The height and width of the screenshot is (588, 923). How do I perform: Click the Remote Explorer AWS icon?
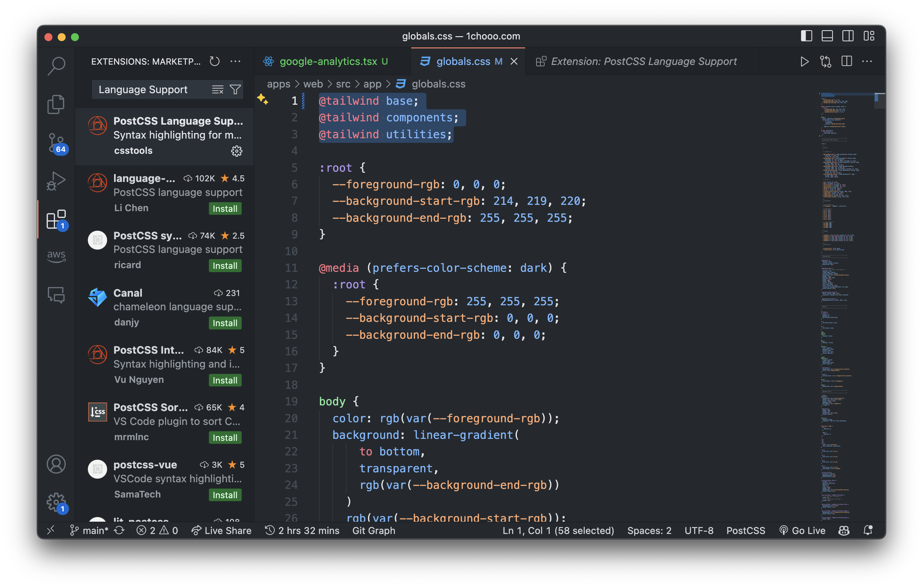56,257
